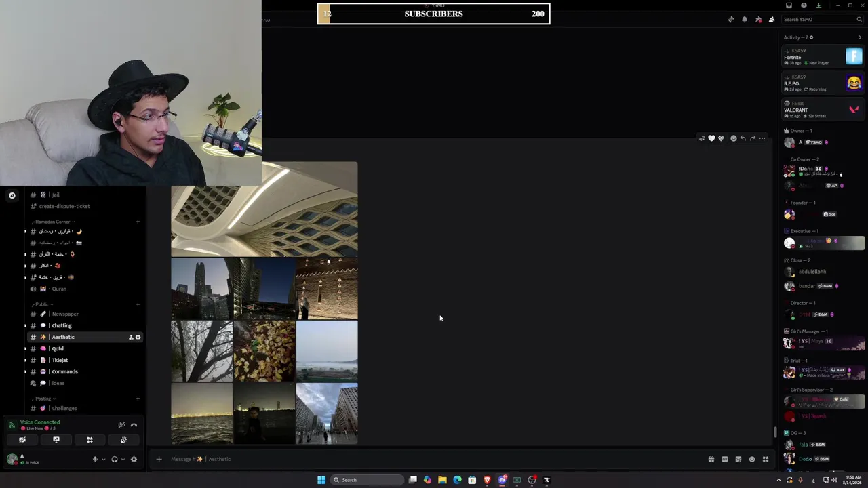The width and height of the screenshot is (868, 488).
Task: Open the Threads panel icon in header
Action: coord(730,20)
